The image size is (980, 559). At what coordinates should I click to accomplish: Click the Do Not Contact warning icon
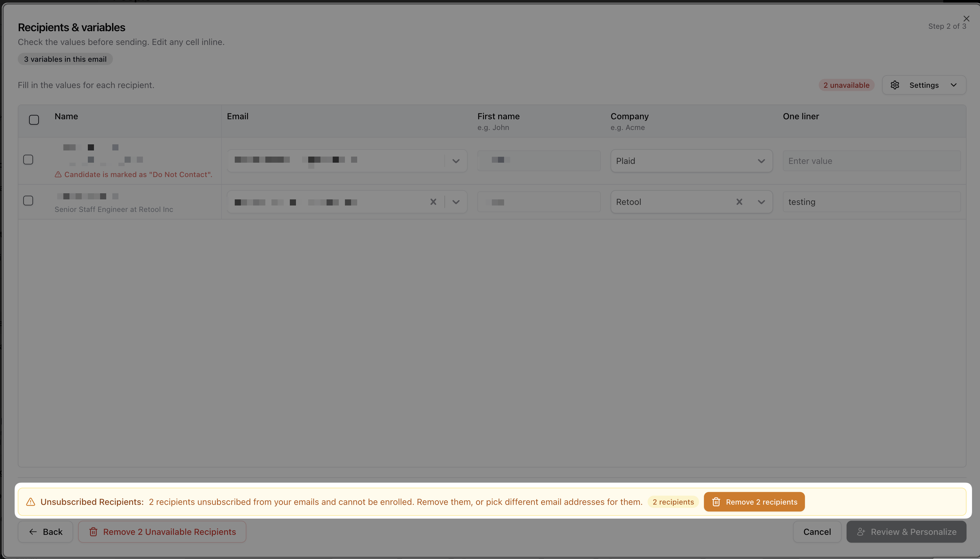(58, 174)
